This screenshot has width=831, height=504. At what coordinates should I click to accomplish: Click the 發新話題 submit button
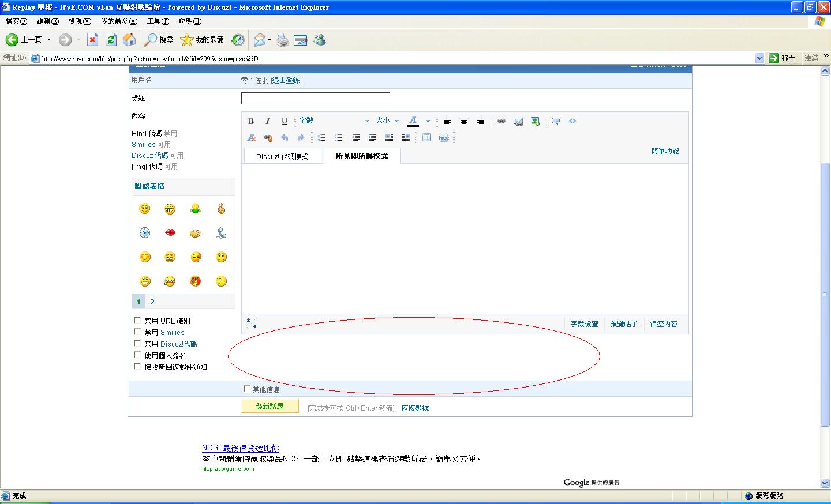click(x=269, y=407)
